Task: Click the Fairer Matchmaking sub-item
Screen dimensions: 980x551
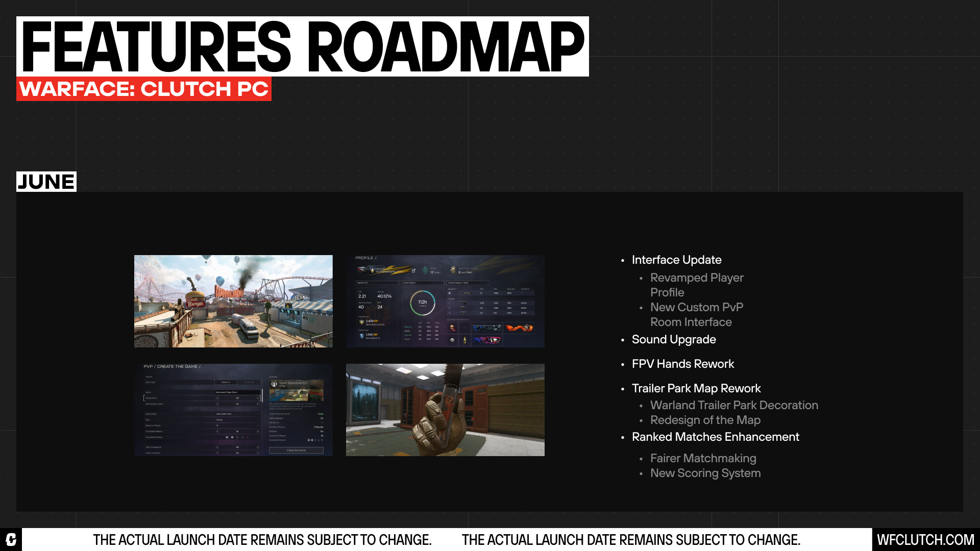Action: point(703,458)
